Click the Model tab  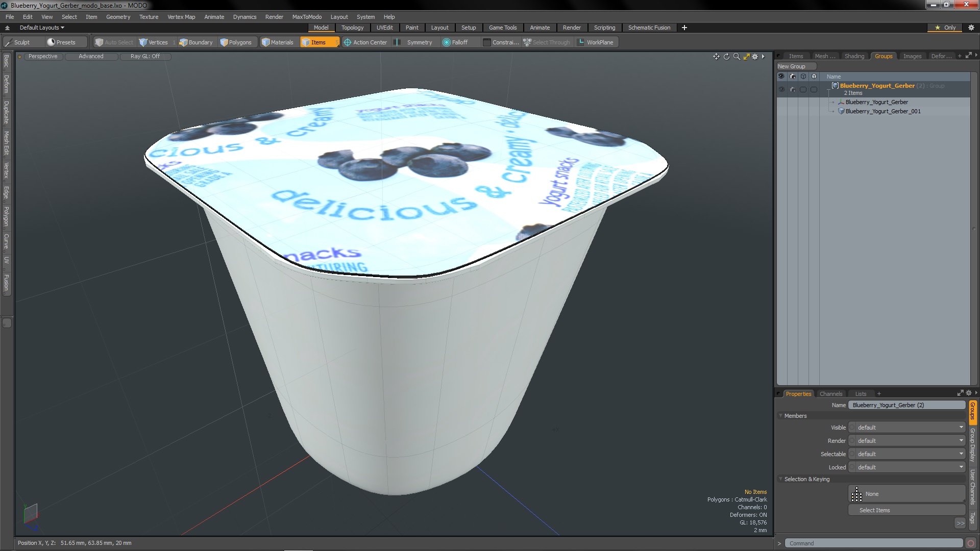tap(321, 28)
